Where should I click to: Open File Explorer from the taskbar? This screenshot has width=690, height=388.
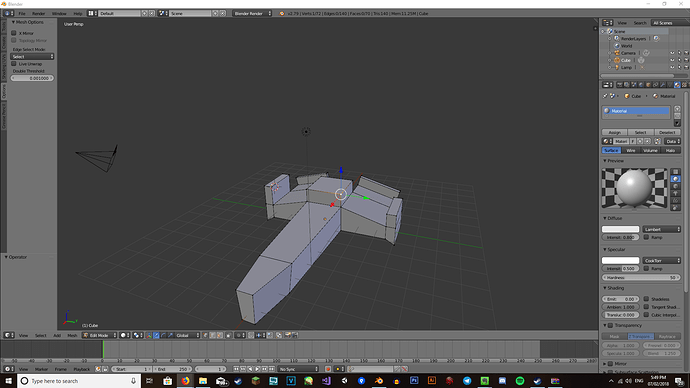pyautogui.click(x=203, y=381)
